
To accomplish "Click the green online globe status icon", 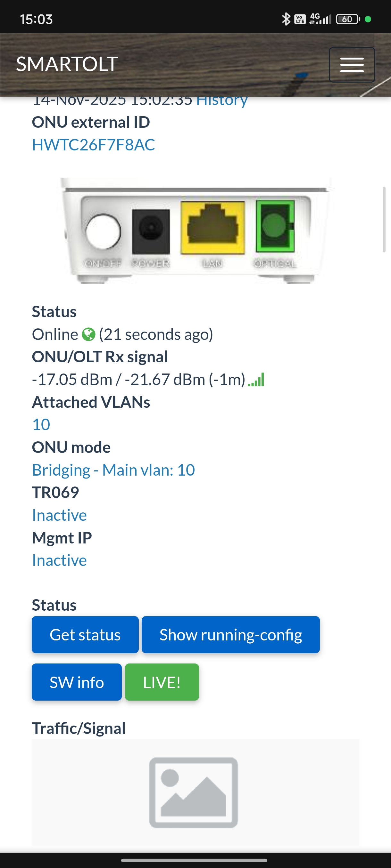I will [89, 334].
